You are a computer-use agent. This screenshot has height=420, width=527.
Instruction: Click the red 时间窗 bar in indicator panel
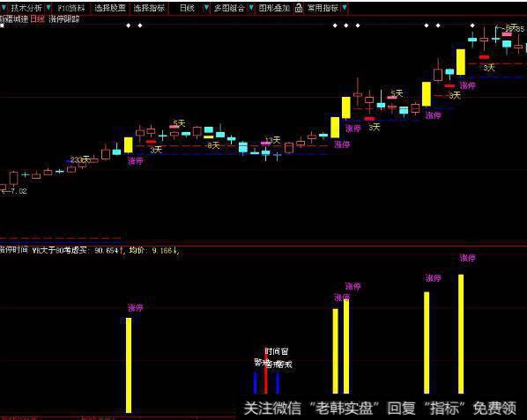tap(266, 371)
